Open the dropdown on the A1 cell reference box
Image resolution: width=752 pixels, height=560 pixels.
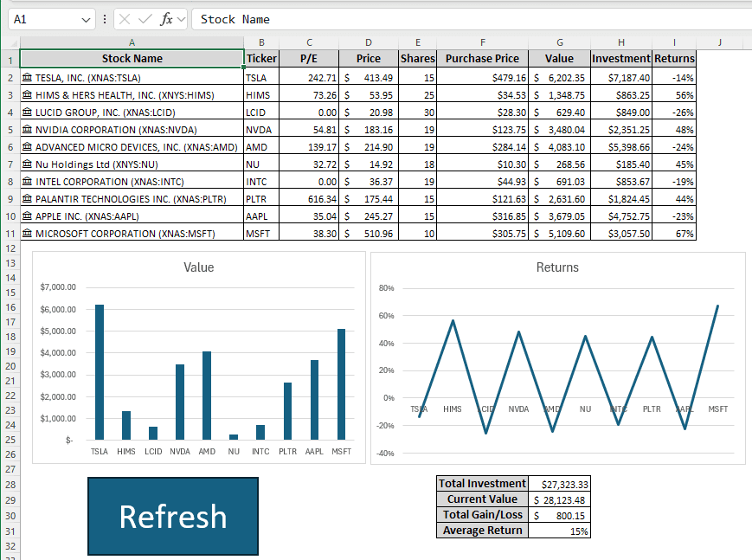tap(86, 19)
